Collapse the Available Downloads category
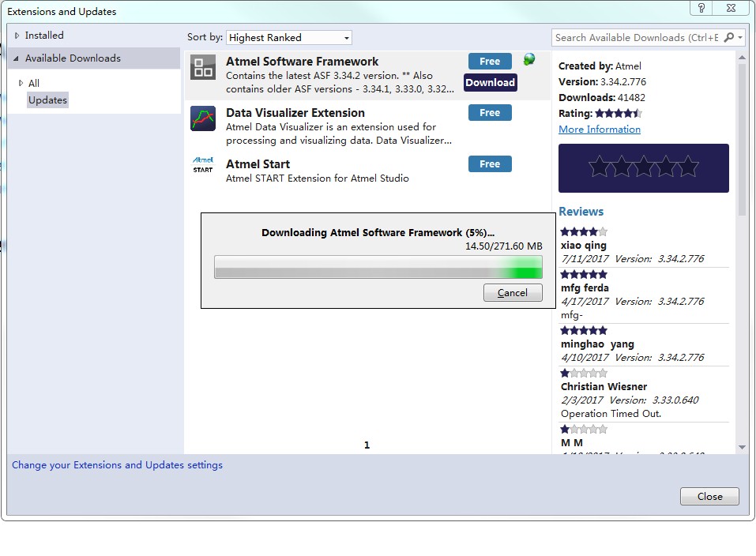756x556 pixels. (x=16, y=58)
